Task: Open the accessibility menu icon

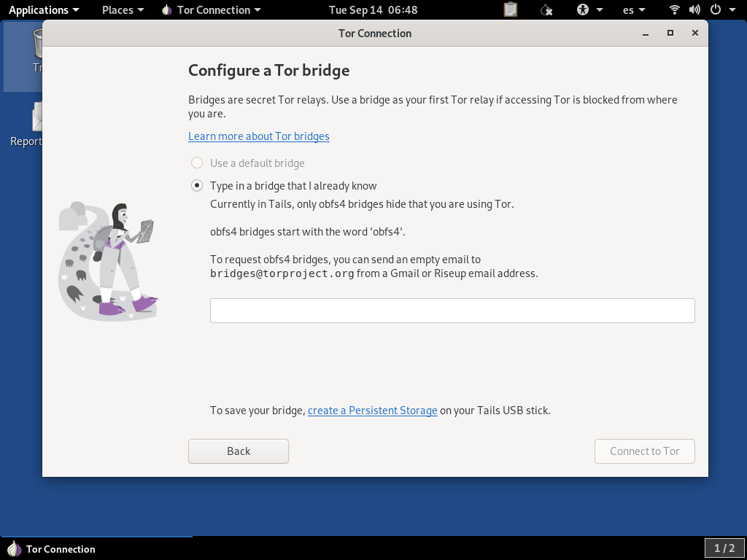Action: [x=583, y=9]
